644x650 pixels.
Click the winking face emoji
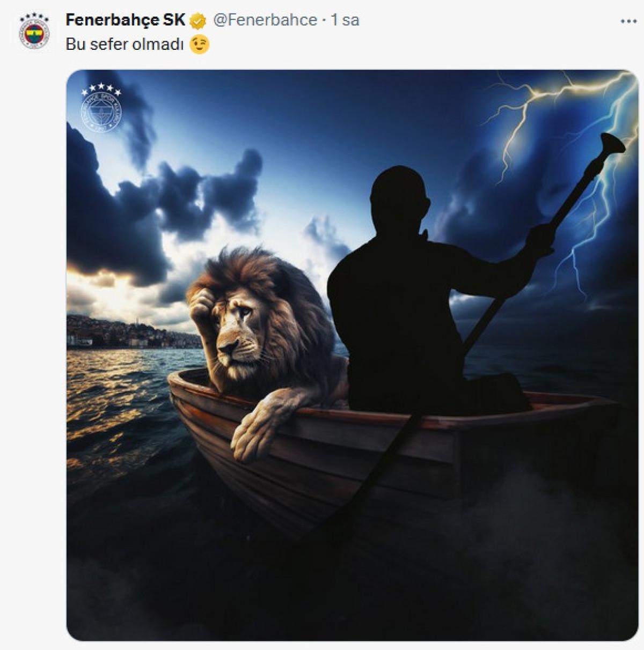click(x=200, y=45)
